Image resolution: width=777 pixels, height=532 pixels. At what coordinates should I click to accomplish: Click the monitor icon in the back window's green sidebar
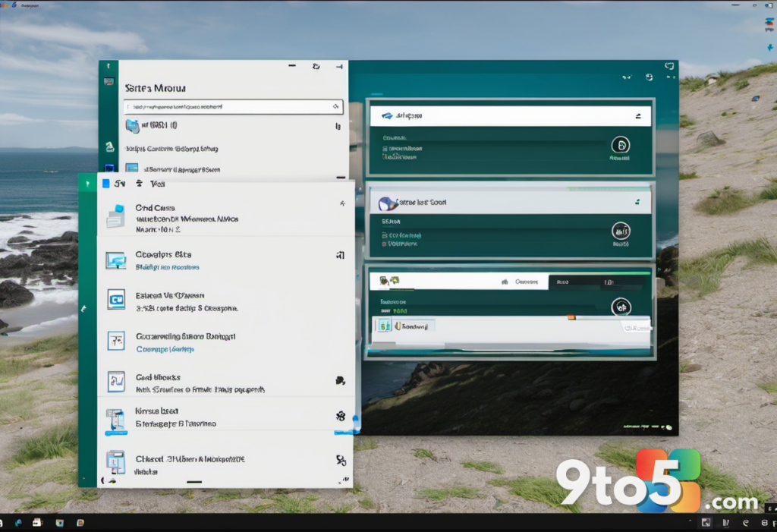(109, 81)
